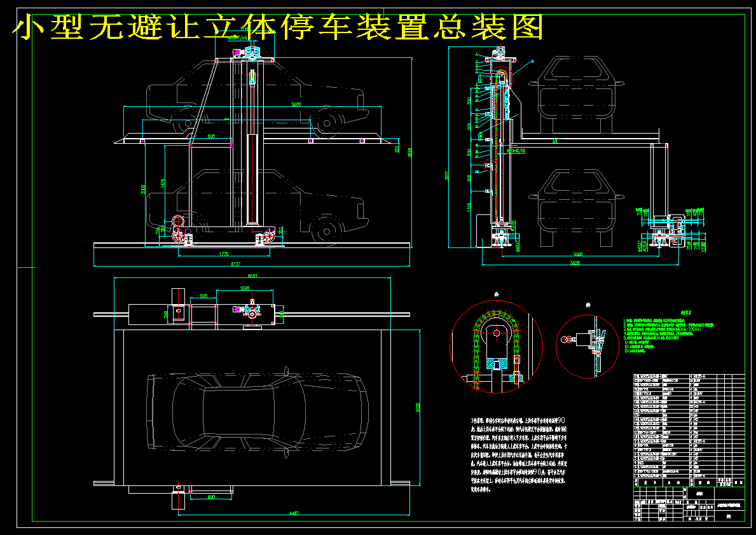This screenshot has width=756, height=535.
Task: Click the parts list table
Action: [x=689, y=430]
